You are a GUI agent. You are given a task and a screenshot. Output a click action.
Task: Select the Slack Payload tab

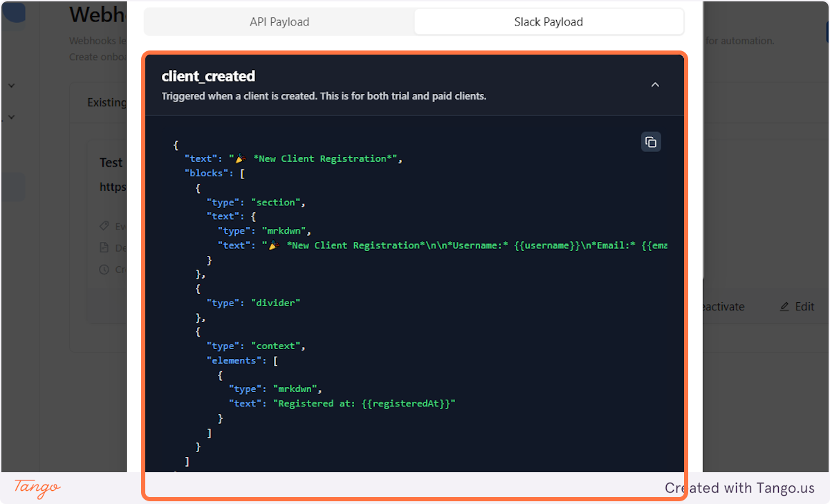pyautogui.click(x=548, y=21)
